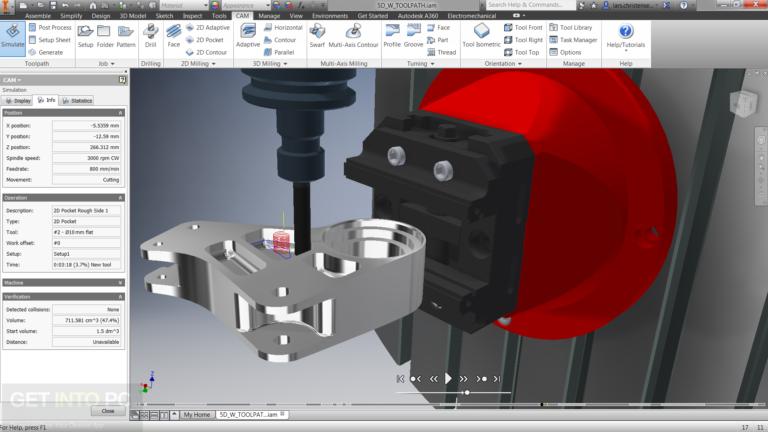Viewport: 768px width, 432px height.
Task: Collapse the Verification section
Action: [x=120, y=297]
